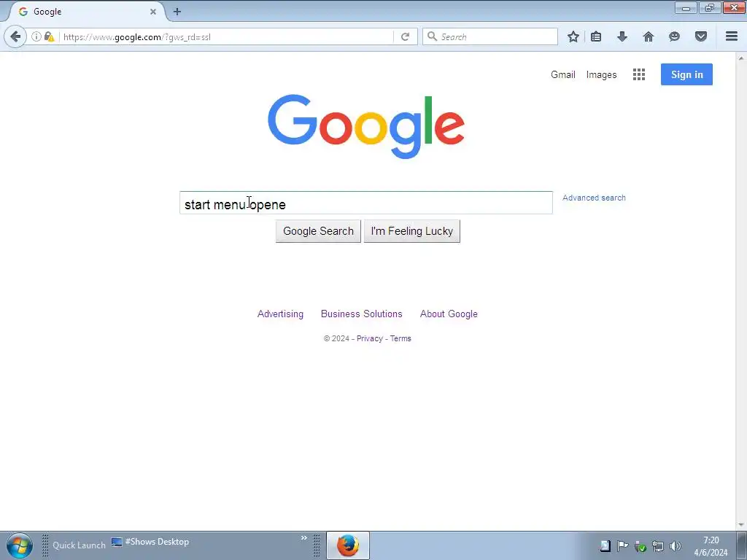Inspect the padlock warning icon in address bar
This screenshot has width=747, height=560.
coord(49,36)
